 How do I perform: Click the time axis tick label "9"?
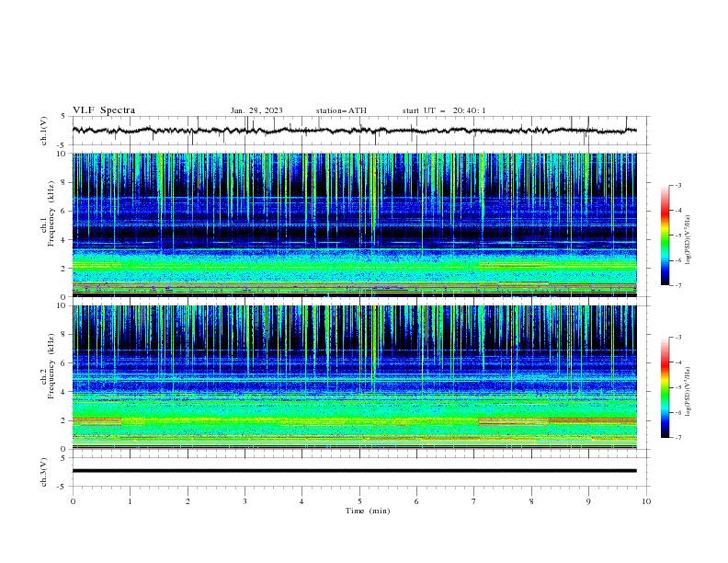pos(588,501)
